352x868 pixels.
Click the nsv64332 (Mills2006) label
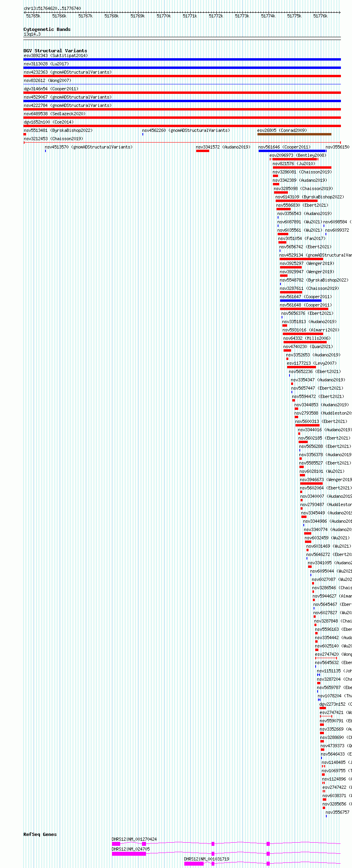[307, 338]
